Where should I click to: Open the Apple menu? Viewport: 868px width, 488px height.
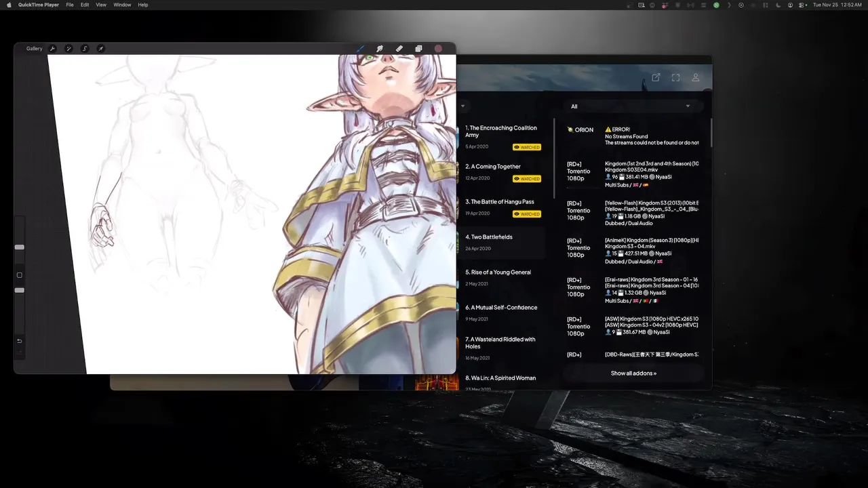coord(9,5)
